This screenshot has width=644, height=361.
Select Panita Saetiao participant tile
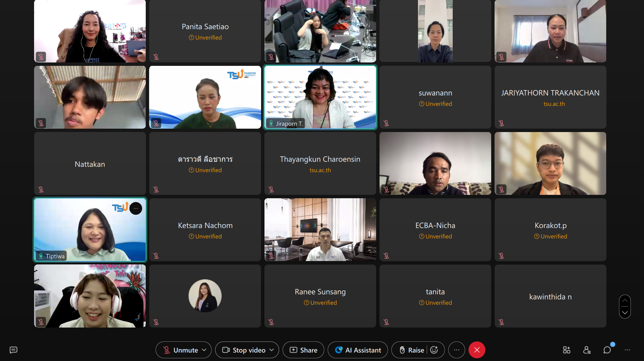point(205,31)
